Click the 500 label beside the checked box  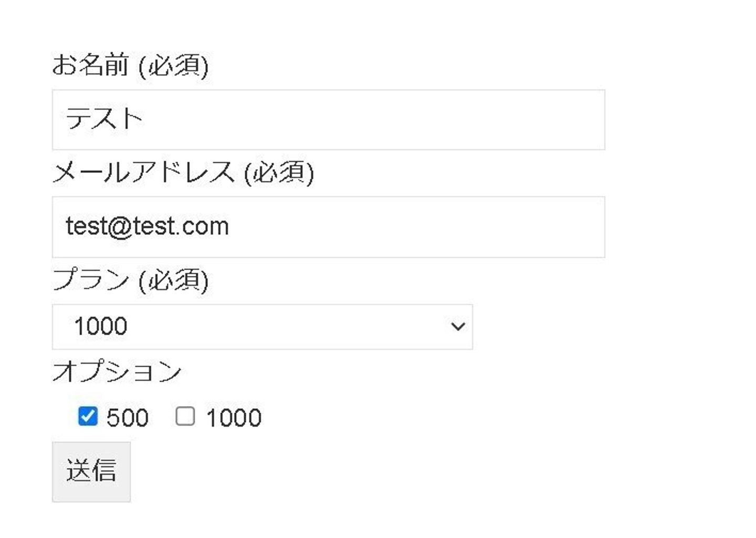(x=128, y=418)
